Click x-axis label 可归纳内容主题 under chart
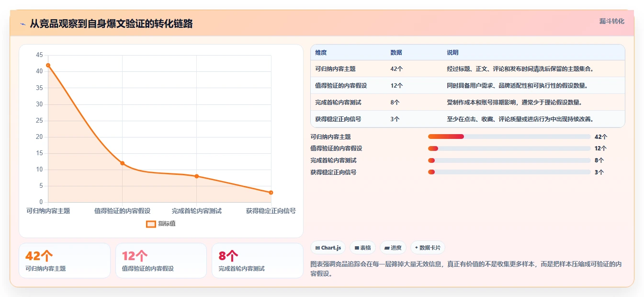This screenshot has height=297, width=644. click(48, 211)
